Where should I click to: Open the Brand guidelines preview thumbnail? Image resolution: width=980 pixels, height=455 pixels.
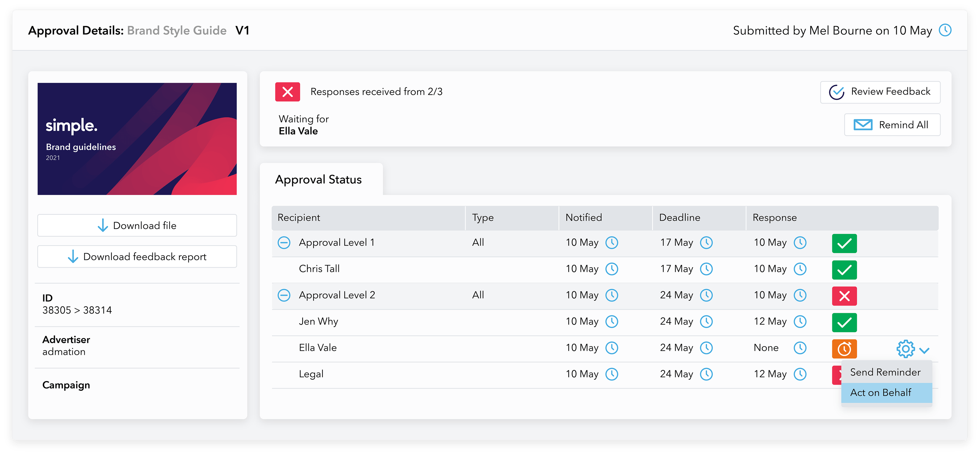(137, 139)
